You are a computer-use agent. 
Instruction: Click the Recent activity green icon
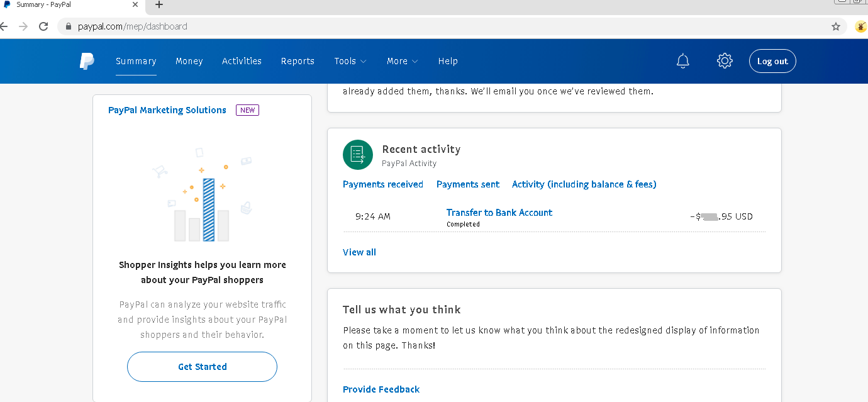point(358,155)
